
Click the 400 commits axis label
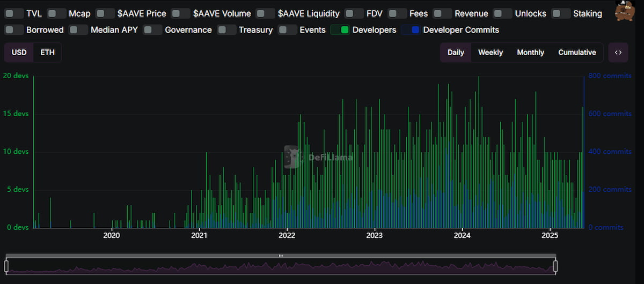pyautogui.click(x=610, y=152)
